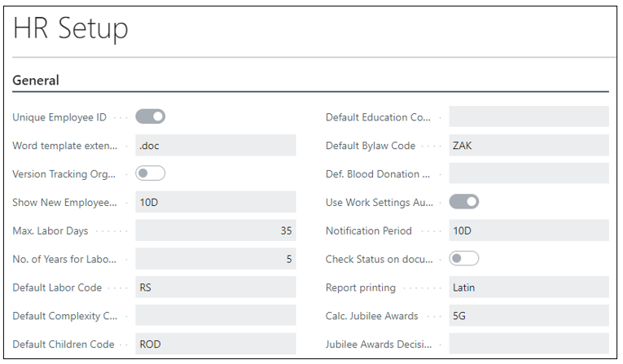Screen dimensions: 623x364
Task: Select the Calc. Jubilee Awards 5G field
Action: tap(529, 316)
